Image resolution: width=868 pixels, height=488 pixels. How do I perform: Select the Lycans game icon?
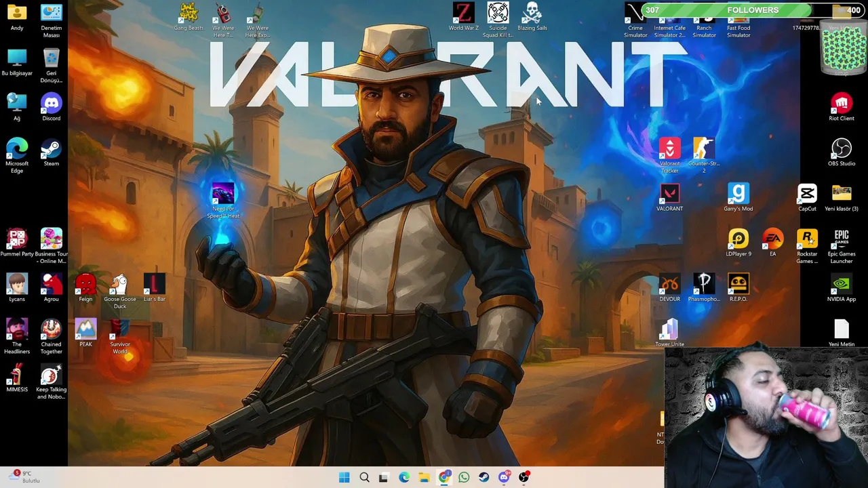pos(17,288)
